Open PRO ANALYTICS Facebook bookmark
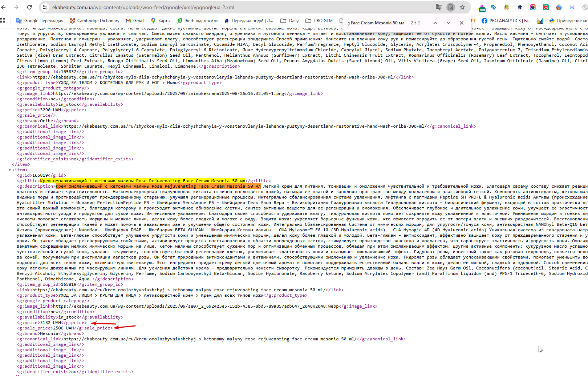Image resolution: width=588 pixels, height=376 pixels. coord(506,21)
